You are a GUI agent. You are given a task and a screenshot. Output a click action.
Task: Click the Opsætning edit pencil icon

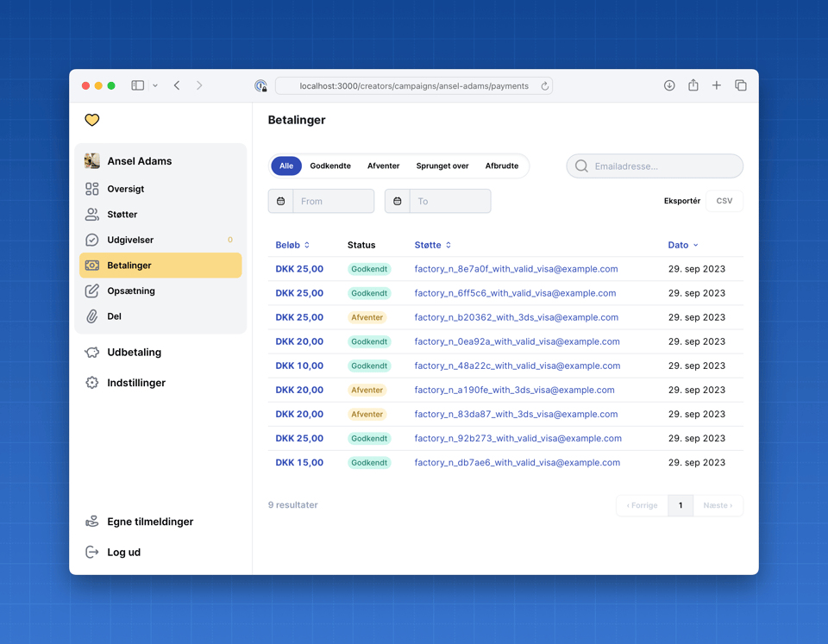[x=92, y=291]
